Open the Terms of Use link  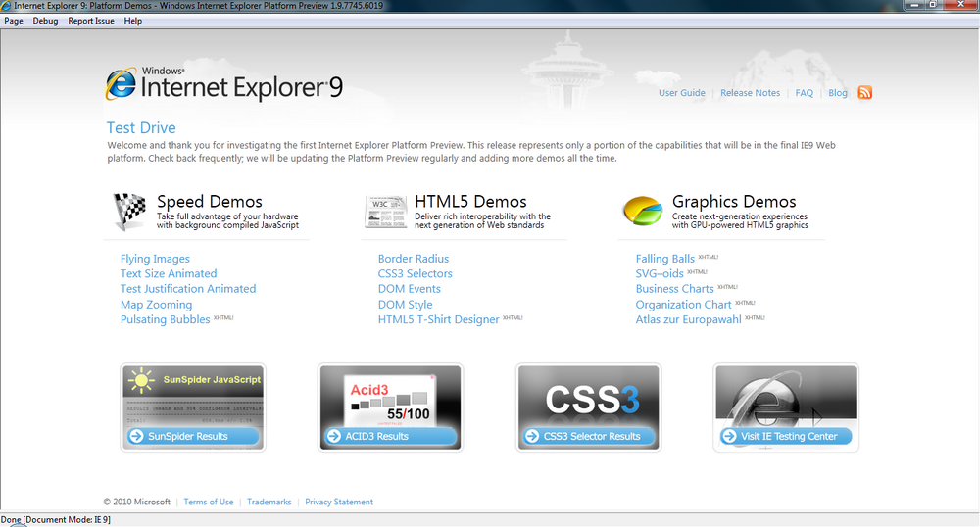[209, 503]
